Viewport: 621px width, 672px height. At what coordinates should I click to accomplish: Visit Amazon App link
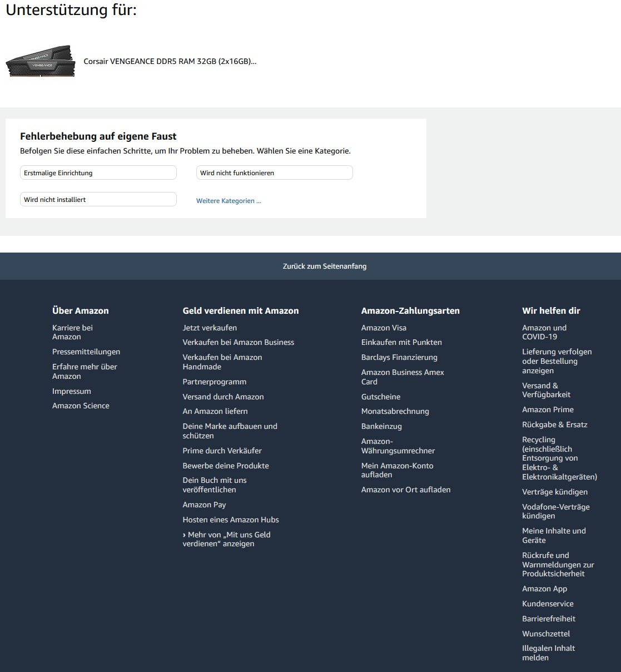tap(545, 589)
